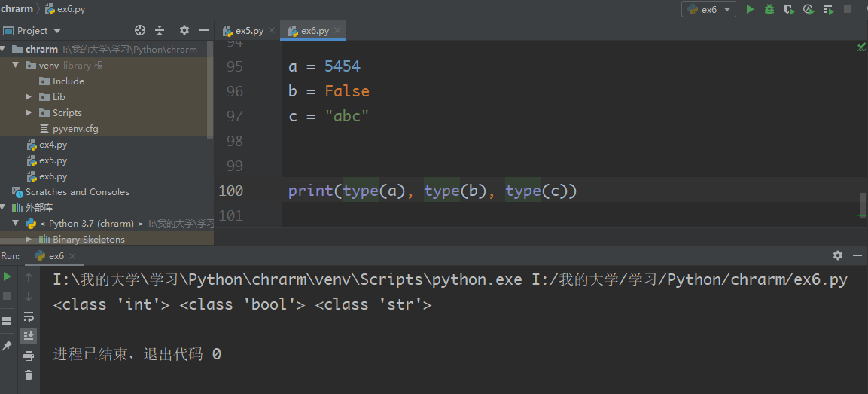Click the green inspection checkmark in editor
The height and width of the screenshot is (394, 868).
coord(861,47)
